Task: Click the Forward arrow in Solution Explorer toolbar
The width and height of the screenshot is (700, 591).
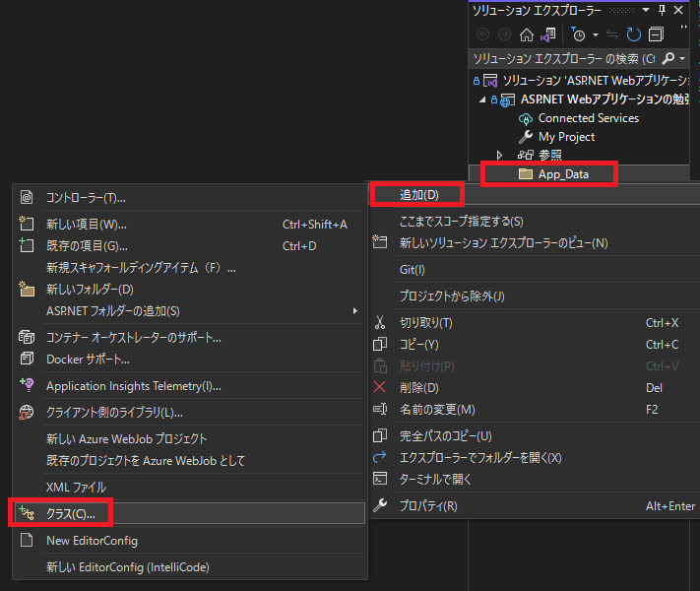Action: click(504, 34)
